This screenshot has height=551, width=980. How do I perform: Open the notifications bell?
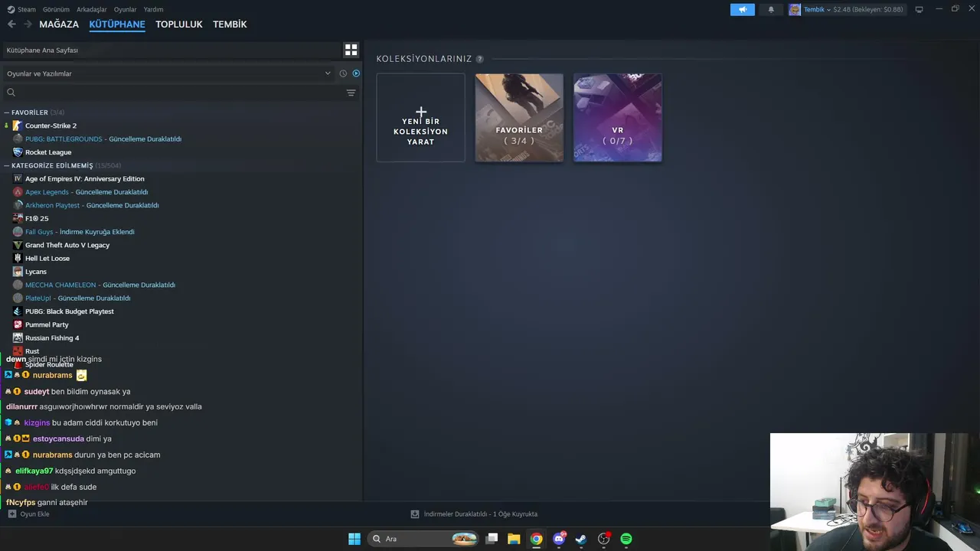(x=771, y=9)
